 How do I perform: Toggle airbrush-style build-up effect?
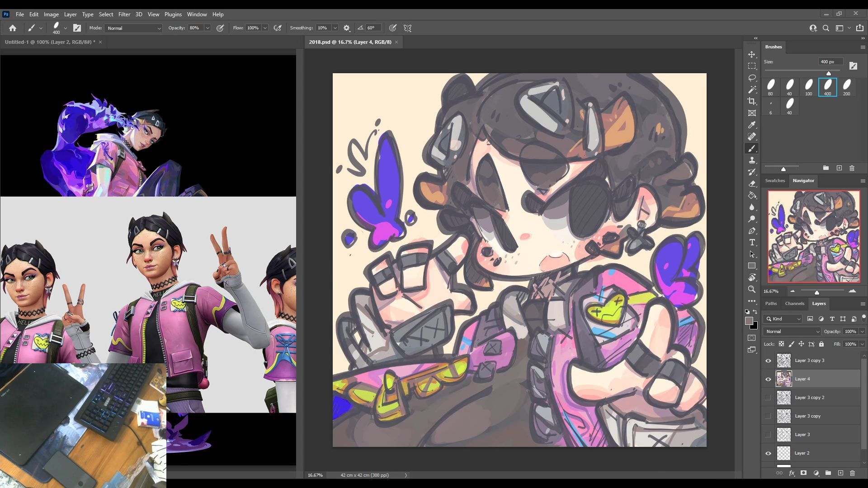pyautogui.click(x=278, y=28)
